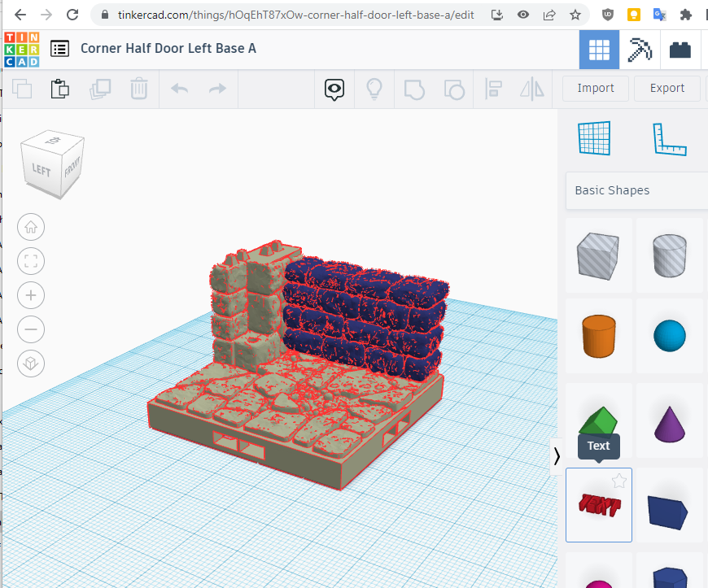Reload the browser page
Viewport: 708px width, 588px height.
click(72, 15)
